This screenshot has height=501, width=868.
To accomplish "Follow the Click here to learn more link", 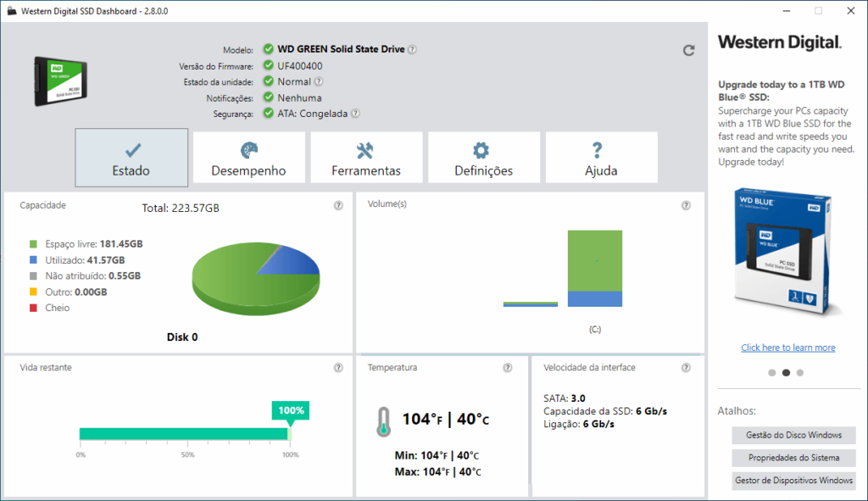I will coord(788,348).
